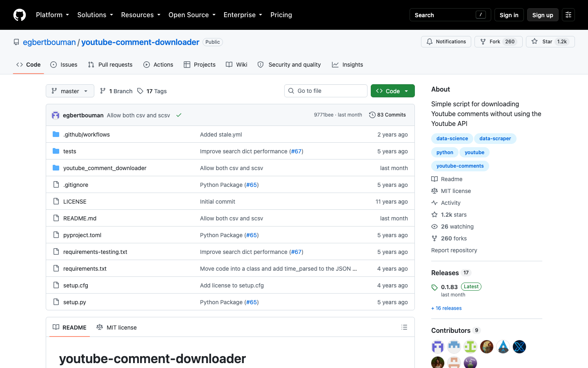Click the green check status icon
The height and width of the screenshot is (368, 588).
(179, 115)
